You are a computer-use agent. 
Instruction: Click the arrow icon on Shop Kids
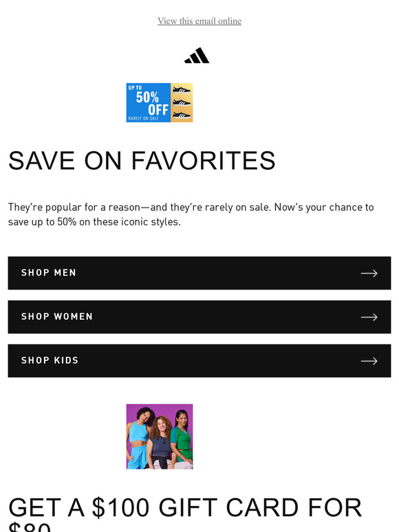click(x=369, y=361)
